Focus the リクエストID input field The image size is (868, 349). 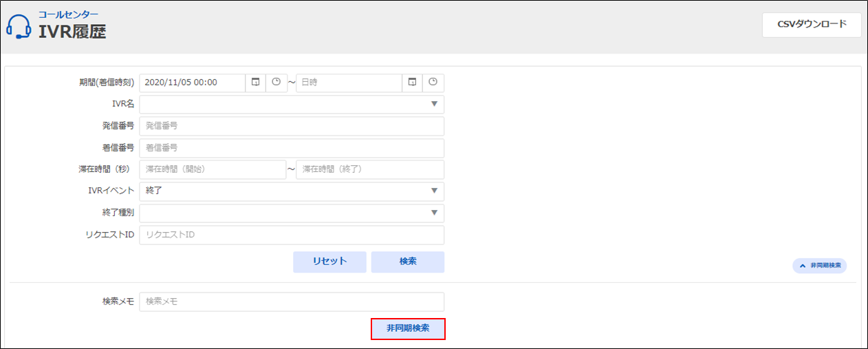click(x=292, y=235)
